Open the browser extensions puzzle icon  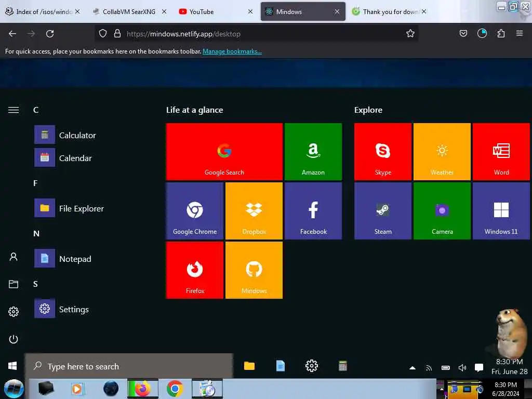[501, 33]
